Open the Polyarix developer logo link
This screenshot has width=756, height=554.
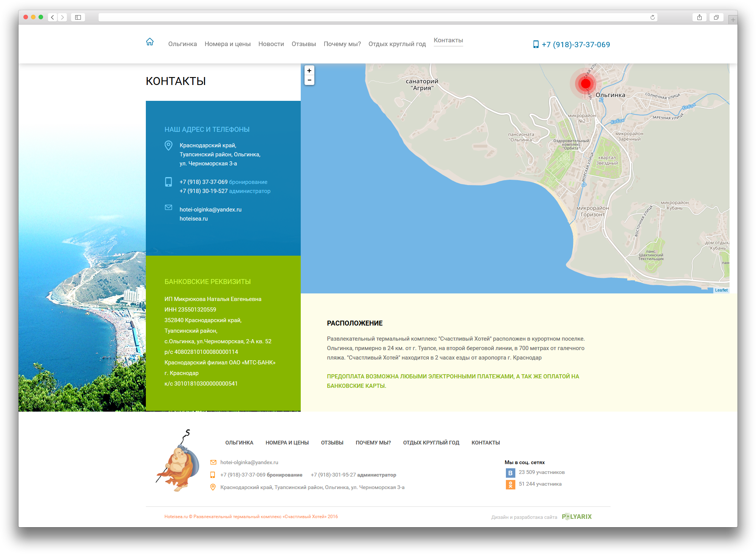pos(577,517)
